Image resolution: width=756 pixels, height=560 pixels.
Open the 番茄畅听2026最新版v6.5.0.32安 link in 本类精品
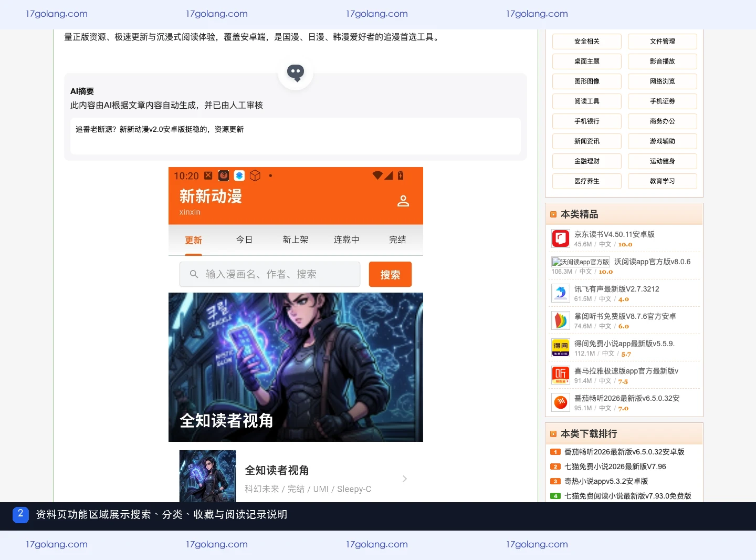coord(627,398)
